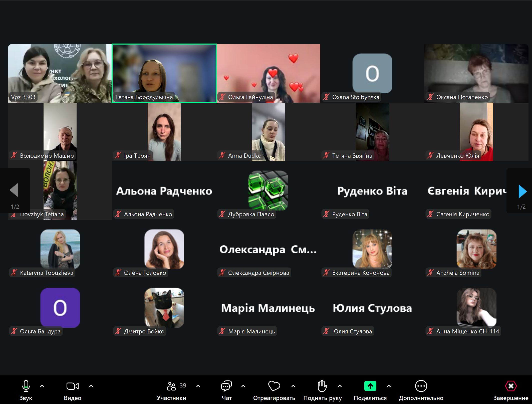Viewport: 532px width, 404px height.
Task: Toggle the Видео camera icon
Action: 72,386
